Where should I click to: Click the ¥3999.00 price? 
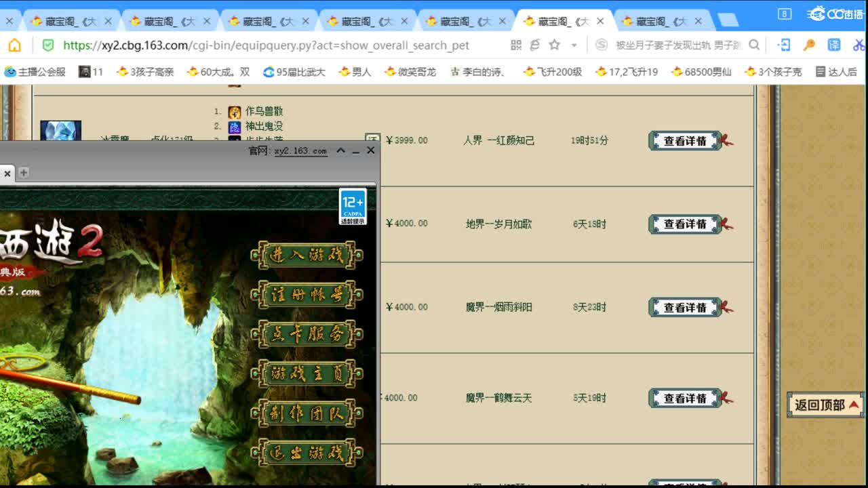(407, 141)
